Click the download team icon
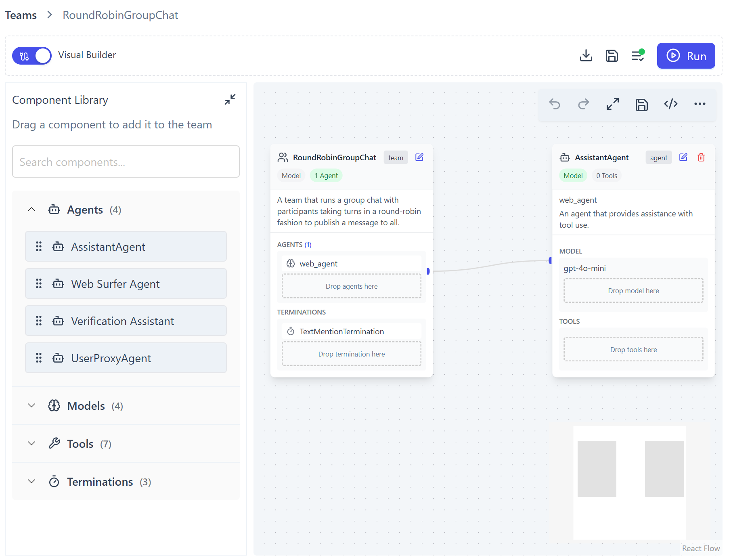Screen dimensions: 731x560 [586, 56]
